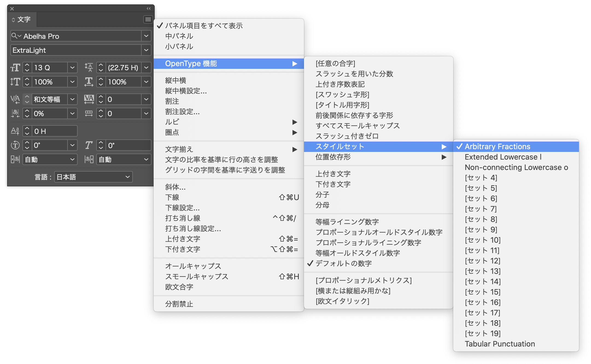Click the leading icon next to 22.75 H
The width and height of the screenshot is (591, 364).
(x=89, y=67)
